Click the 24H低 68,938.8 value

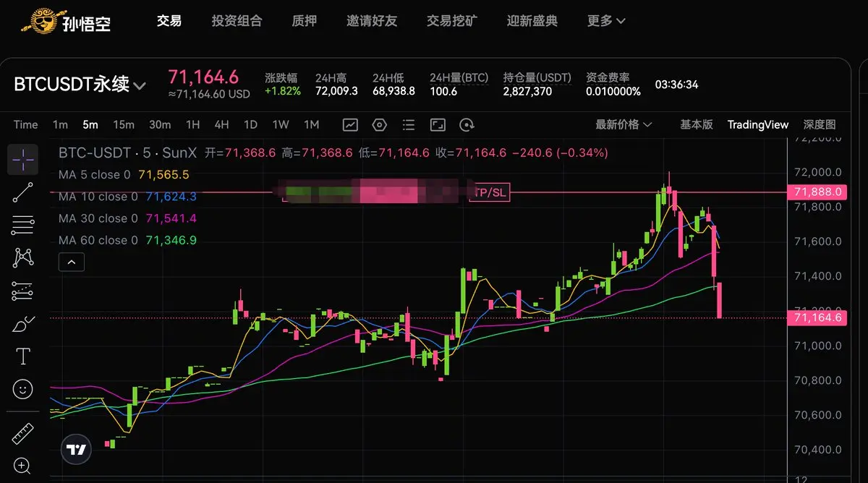click(393, 91)
